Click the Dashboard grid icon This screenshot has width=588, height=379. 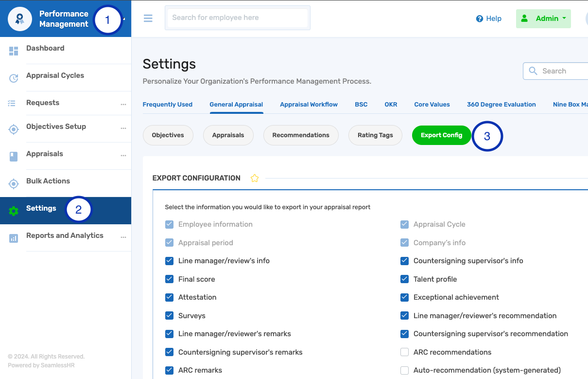pyautogui.click(x=14, y=51)
